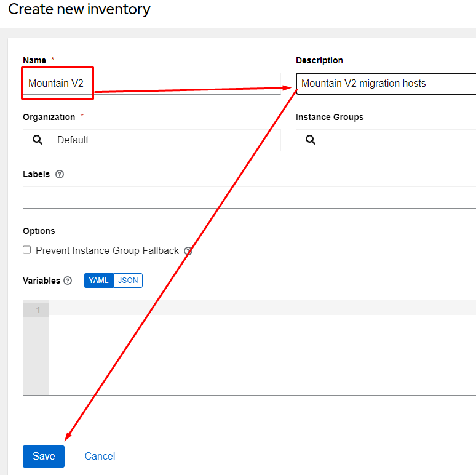The width and height of the screenshot is (476, 475).
Task: Save the new inventory
Action: coord(44,456)
